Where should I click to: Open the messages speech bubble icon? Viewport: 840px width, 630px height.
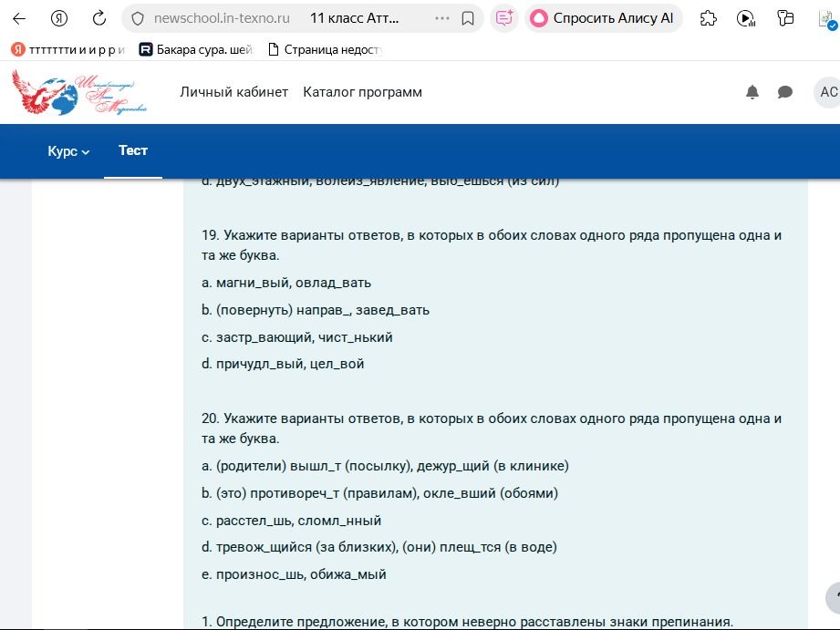(x=785, y=92)
